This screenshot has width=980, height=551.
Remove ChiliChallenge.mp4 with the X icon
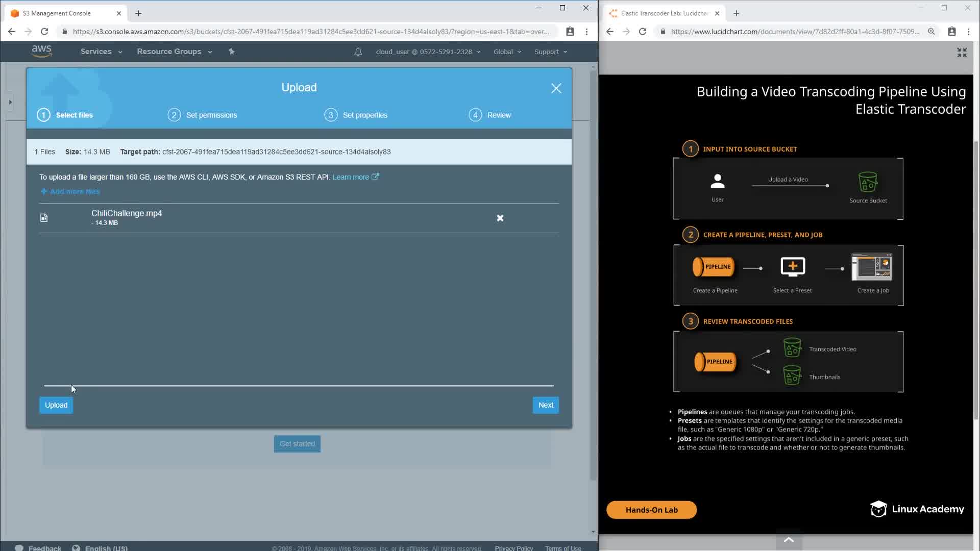pos(500,218)
